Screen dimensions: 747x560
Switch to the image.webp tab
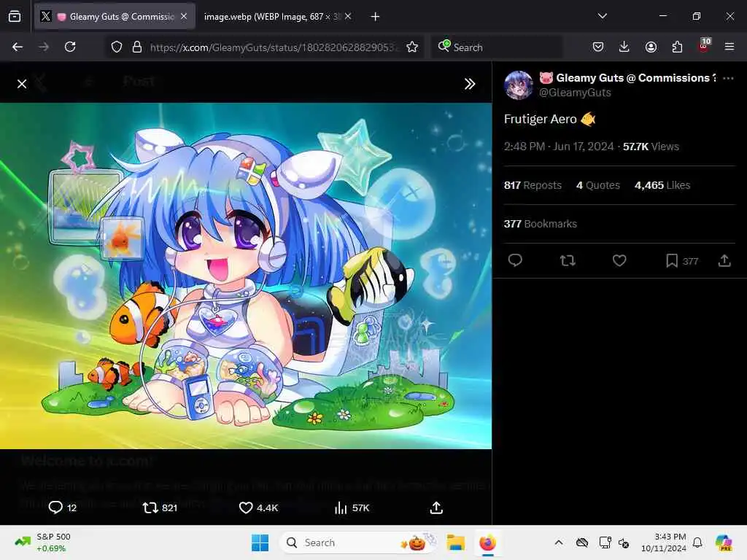(x=272, y=17)
